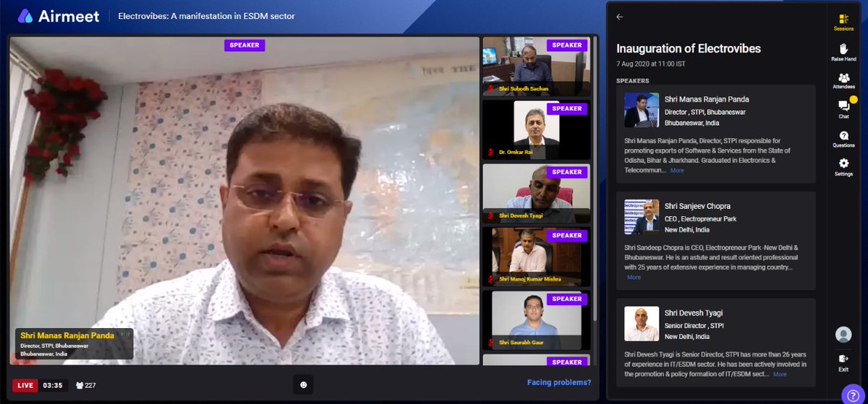Click the muted mic icon for Shri Devesh Tyagi
The height and width of the screenshot is (404, 868).
point(491,215)
